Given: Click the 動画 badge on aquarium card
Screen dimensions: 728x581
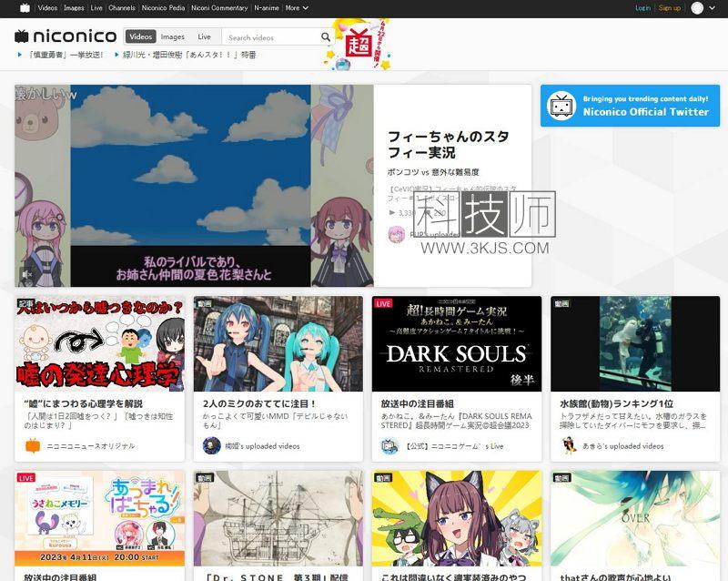Looking at the screenshot, I should coord(561,303).
